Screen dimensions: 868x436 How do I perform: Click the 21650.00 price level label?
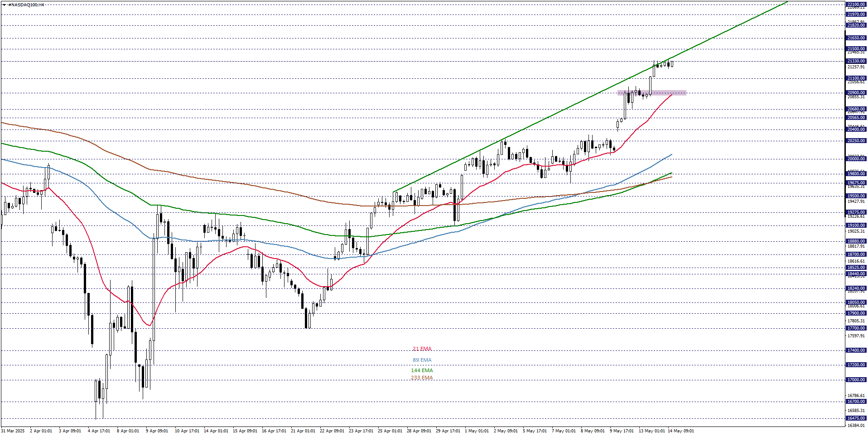tap(856, 38)
